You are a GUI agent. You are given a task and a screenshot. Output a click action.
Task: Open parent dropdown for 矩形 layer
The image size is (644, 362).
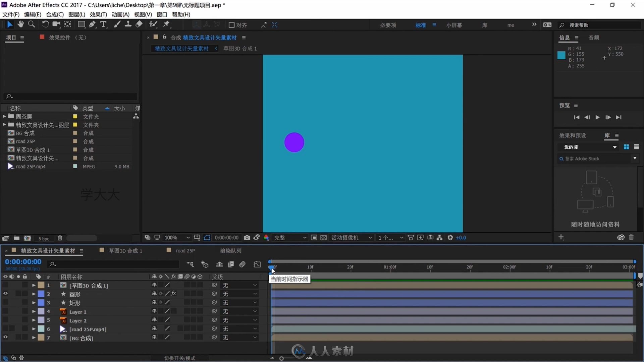pos(240,303)
